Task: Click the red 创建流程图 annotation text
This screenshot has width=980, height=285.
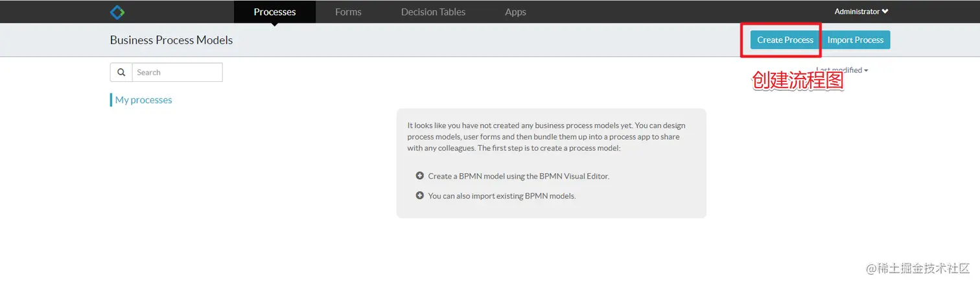Action: 798,81
